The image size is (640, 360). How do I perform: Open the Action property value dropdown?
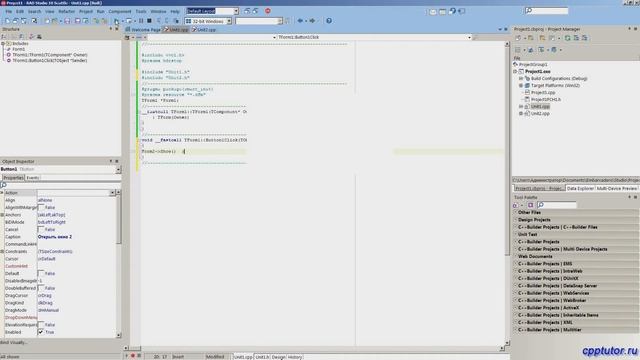112,193
